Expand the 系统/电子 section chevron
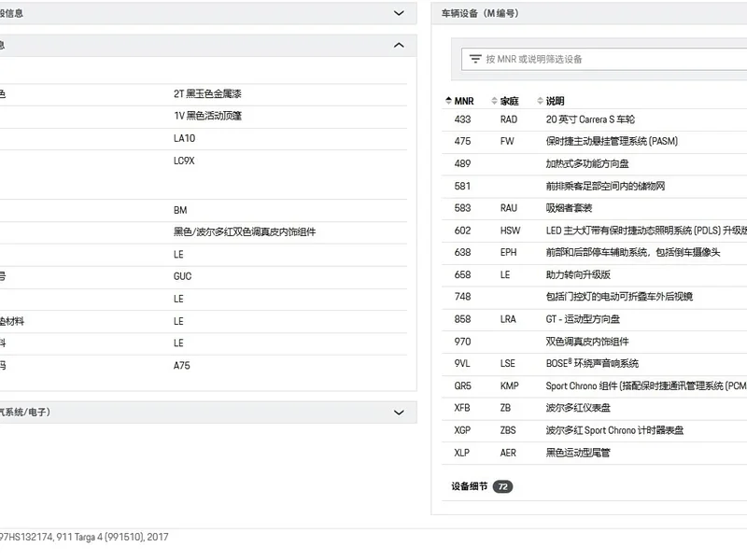Image resolution: width=747 pixels, height=560 pixels. point(399,413)
